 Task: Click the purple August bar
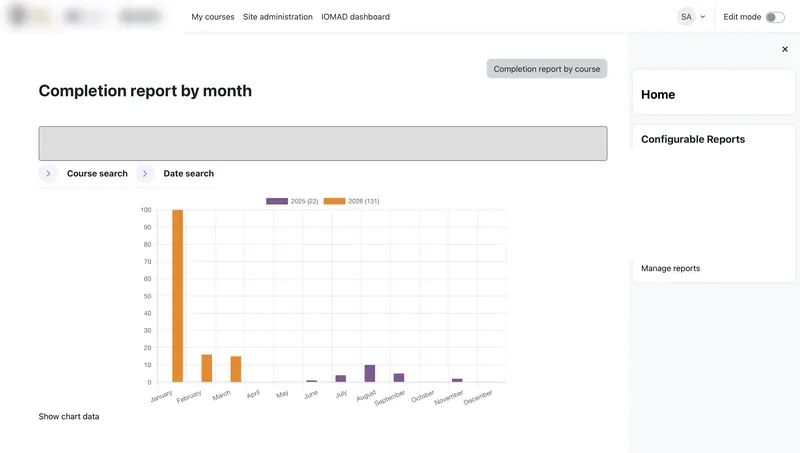pyautogui.click(x=370, y=373)
